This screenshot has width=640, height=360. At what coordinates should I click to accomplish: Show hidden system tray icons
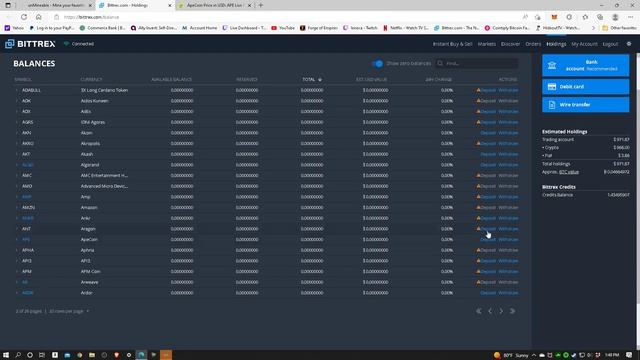click(533, 355)
